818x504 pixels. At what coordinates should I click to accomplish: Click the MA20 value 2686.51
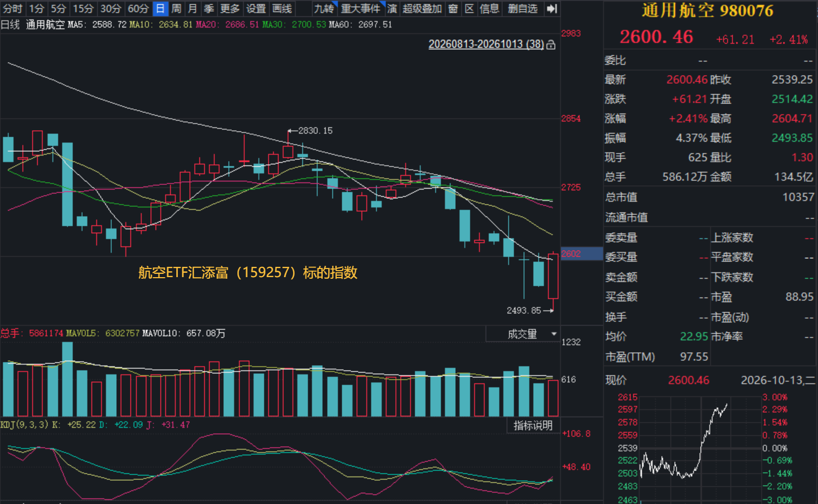click(242, 25)
